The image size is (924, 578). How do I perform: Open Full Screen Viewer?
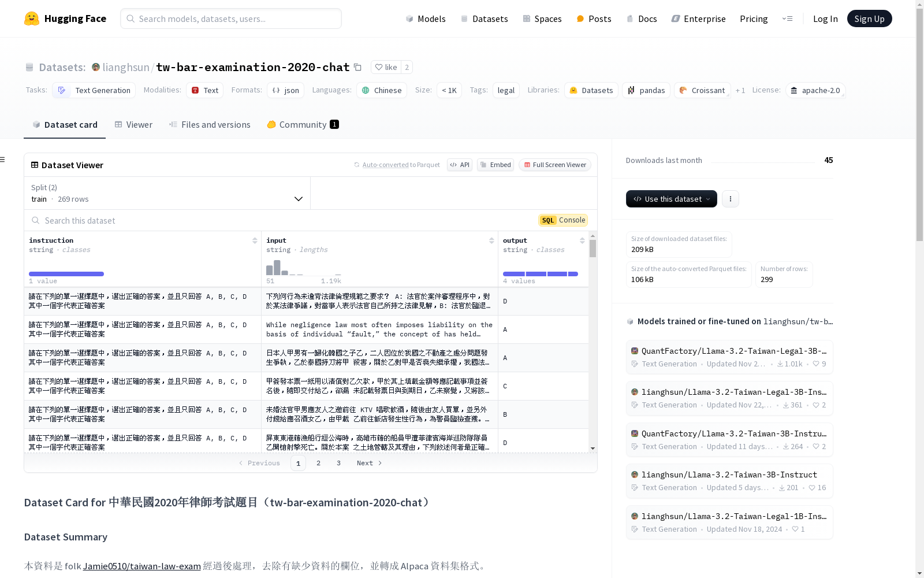click(555, 165)
